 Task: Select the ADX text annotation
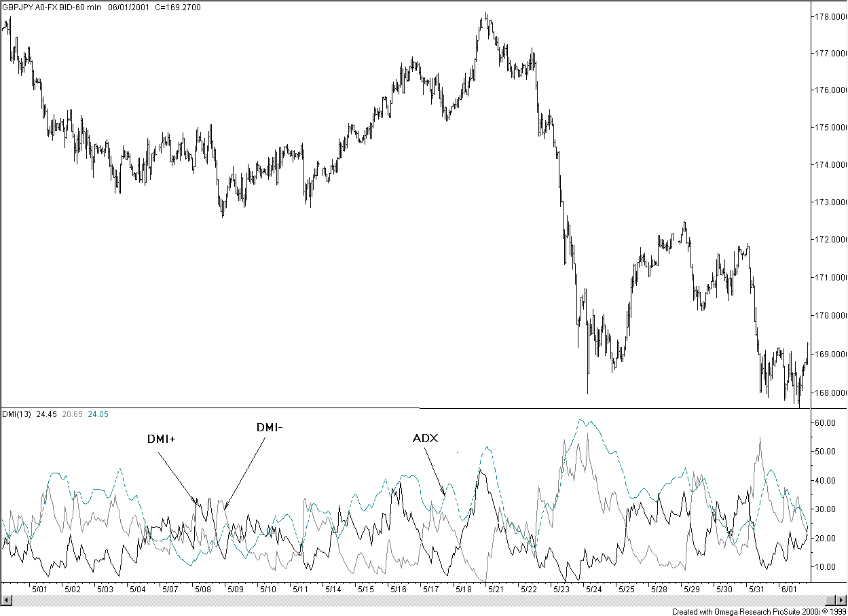(x=426, y=438)
